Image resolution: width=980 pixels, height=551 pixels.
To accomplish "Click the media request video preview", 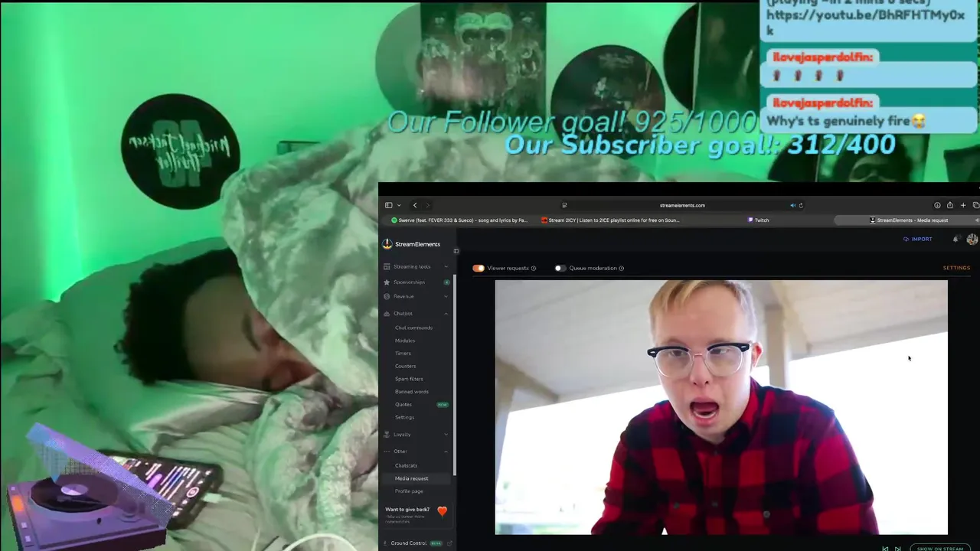I will [721, 407].
